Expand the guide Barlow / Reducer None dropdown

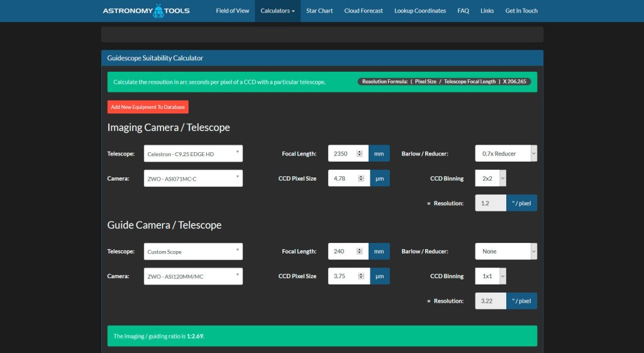click(x=506, y=251)
